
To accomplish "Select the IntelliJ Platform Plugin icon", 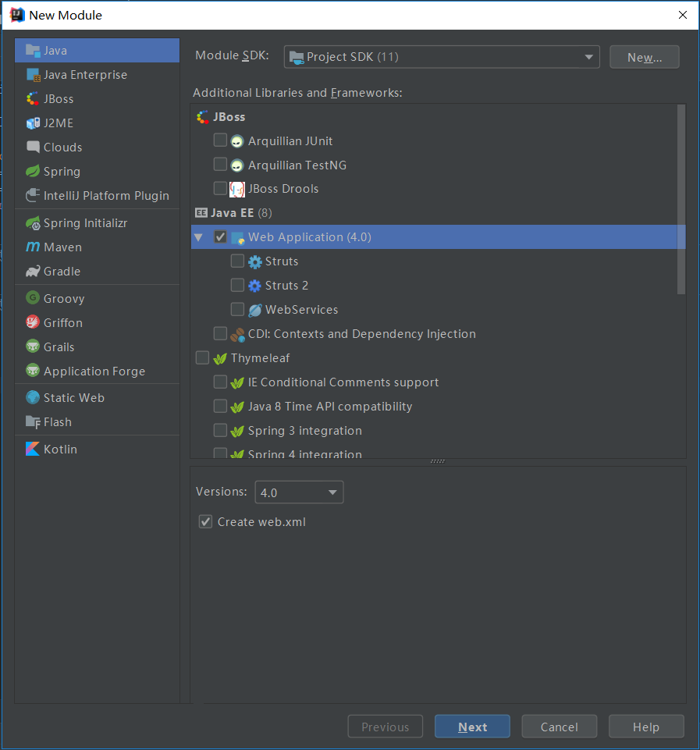I will pyautogui.click(x=33, y=195).
